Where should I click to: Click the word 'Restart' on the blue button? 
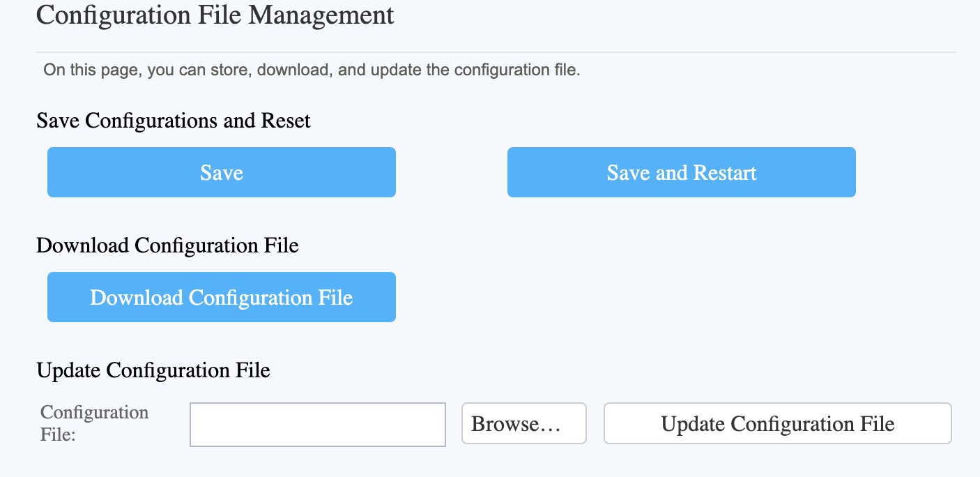(724, 172)
